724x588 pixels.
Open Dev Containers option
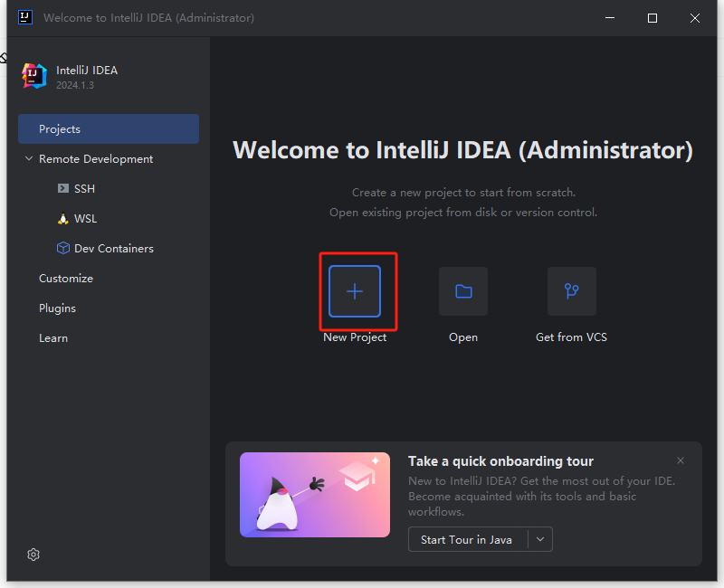point(114,248)
